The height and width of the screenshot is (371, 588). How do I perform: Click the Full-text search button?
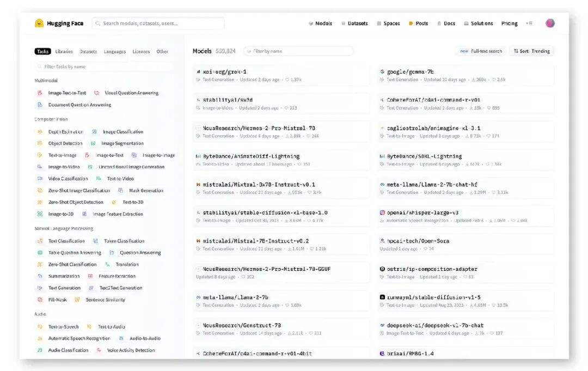(x=481, y=51)
